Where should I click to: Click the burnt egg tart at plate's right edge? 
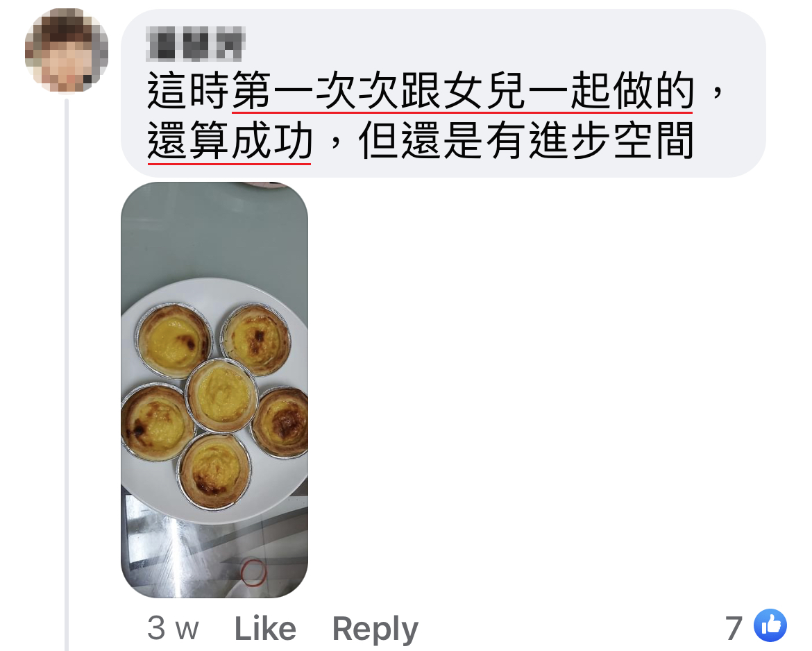pos(280,423)
